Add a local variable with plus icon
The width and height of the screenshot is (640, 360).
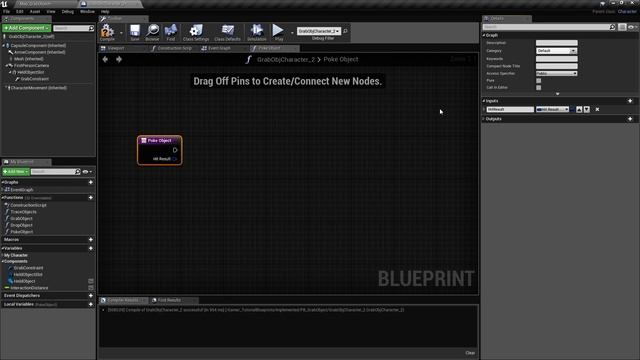click(91, 304)
